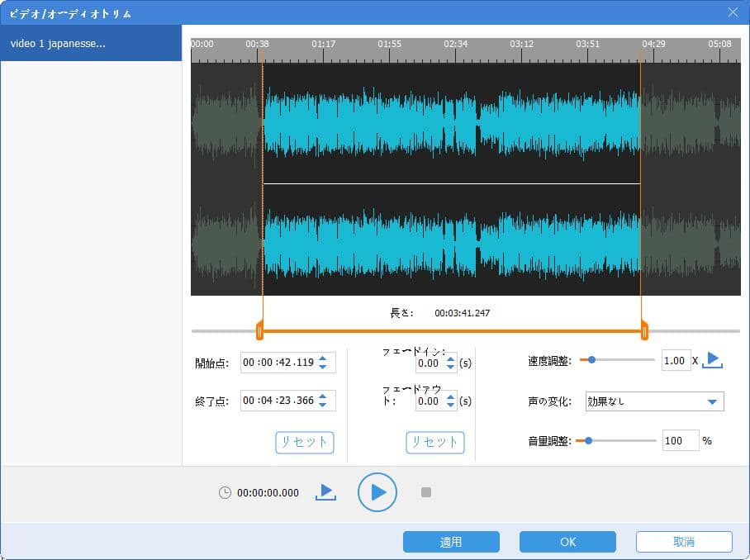Confirm with the OK button
This screenshot has width=750, height=560.
click(x=567, y=542)
